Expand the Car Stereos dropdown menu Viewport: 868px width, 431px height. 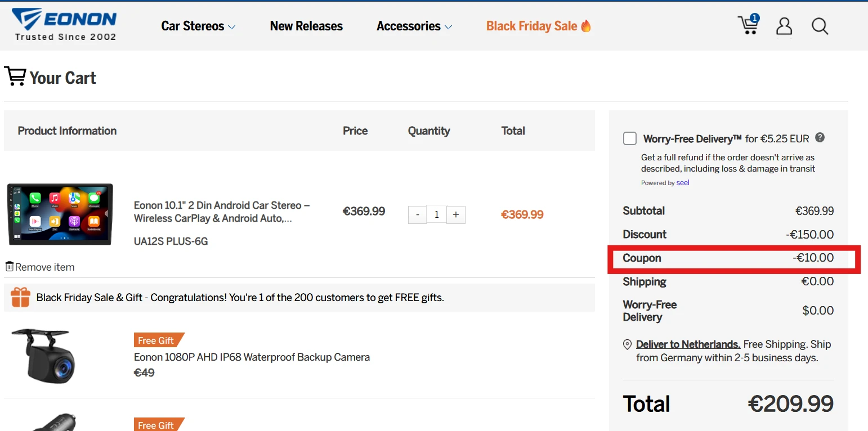coord(198,26)
